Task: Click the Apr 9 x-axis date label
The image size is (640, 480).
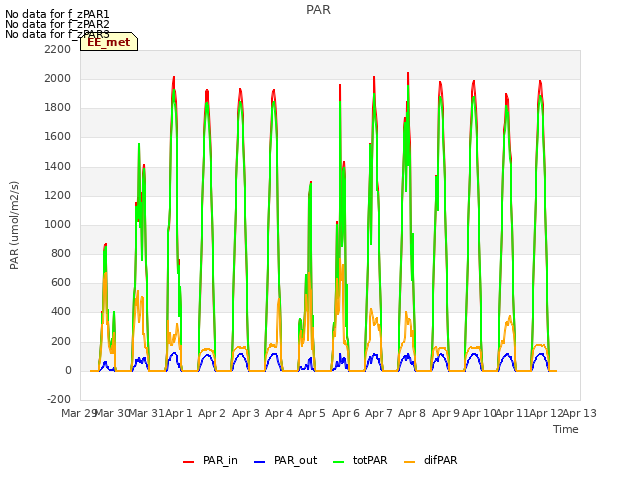Action: (446, 413)
